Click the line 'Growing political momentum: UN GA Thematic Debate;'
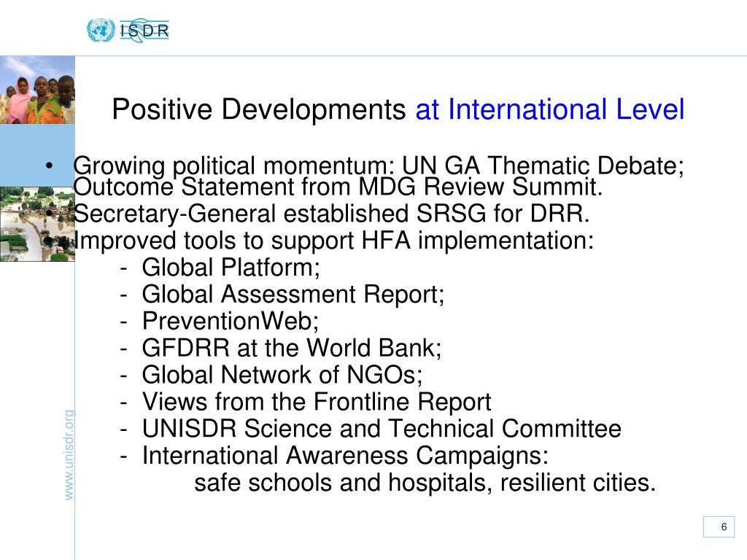Screen dimensions: 747x560 (x=379, y=166)
